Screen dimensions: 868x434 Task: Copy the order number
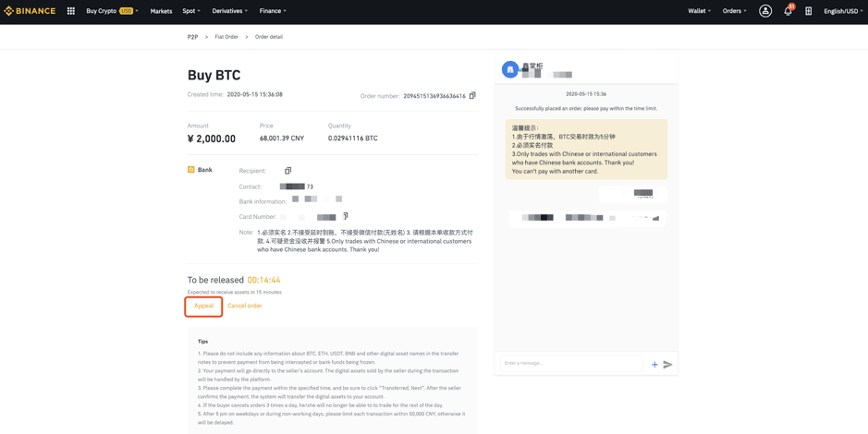472,96
